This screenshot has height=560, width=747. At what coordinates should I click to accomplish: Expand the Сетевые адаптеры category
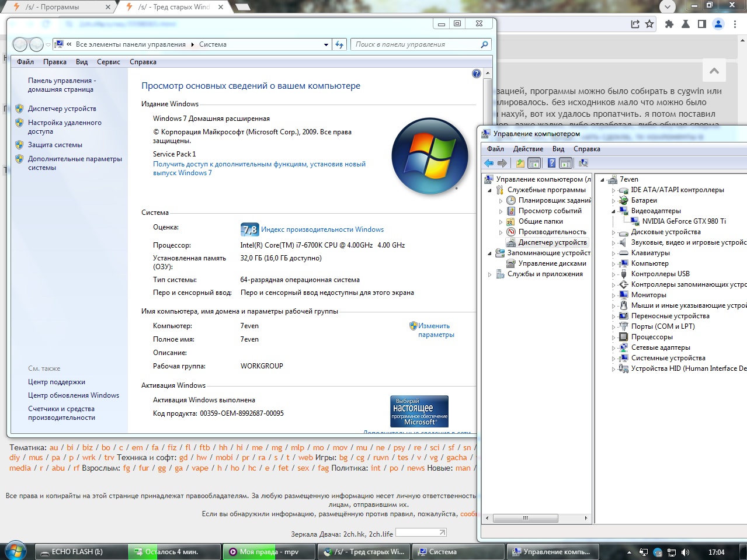click(613, 348)
